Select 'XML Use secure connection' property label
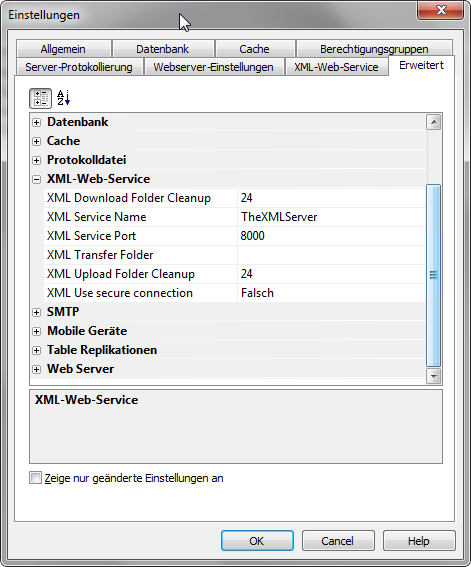This screenshot has width=471, height=567. coord(120,293)
